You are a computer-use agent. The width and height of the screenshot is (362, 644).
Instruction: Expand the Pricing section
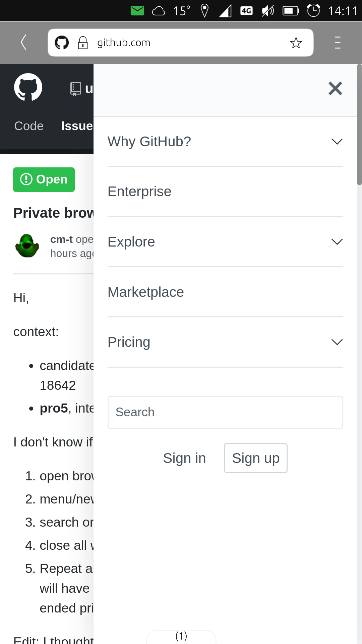(337, 342)
